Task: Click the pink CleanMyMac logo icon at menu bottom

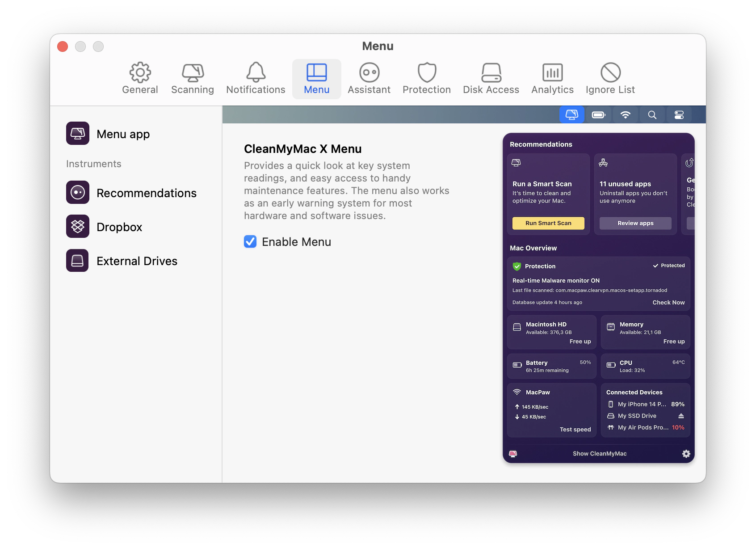Action: pos(513,454)
